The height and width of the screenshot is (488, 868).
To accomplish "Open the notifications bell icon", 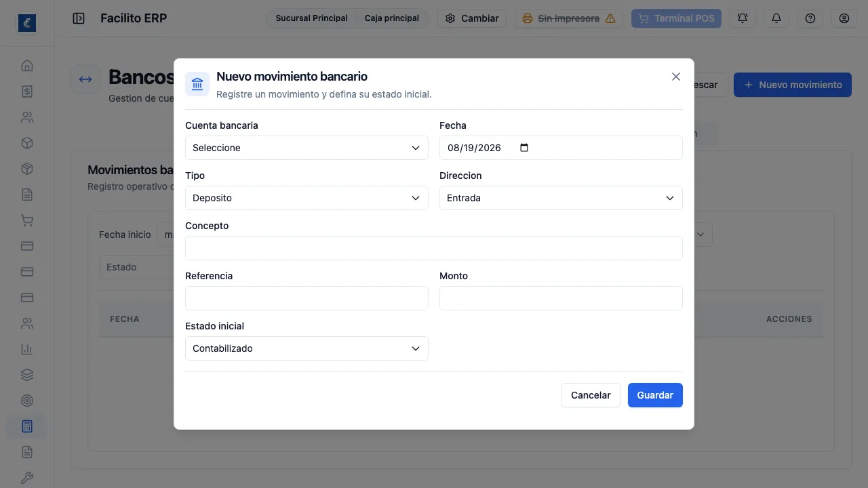I will 776,18.
